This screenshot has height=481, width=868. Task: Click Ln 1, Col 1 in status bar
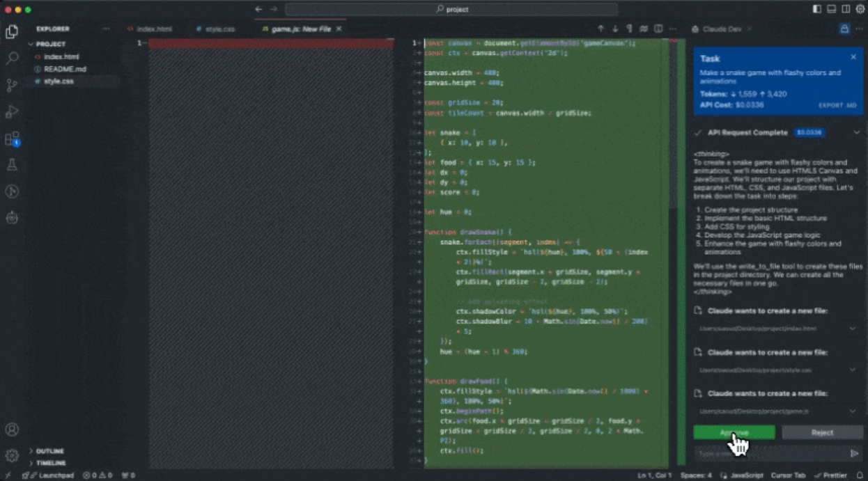(x=655, y=475)
